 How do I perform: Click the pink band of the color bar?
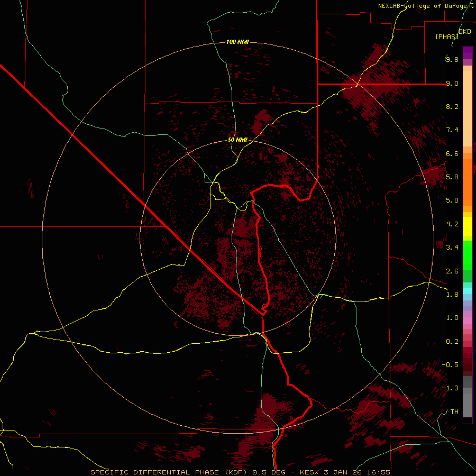tap(467, 321)
